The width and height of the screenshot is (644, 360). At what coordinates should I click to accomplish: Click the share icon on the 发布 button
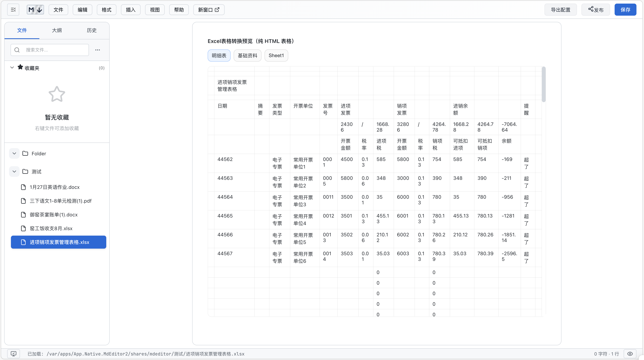click(590, 9)
